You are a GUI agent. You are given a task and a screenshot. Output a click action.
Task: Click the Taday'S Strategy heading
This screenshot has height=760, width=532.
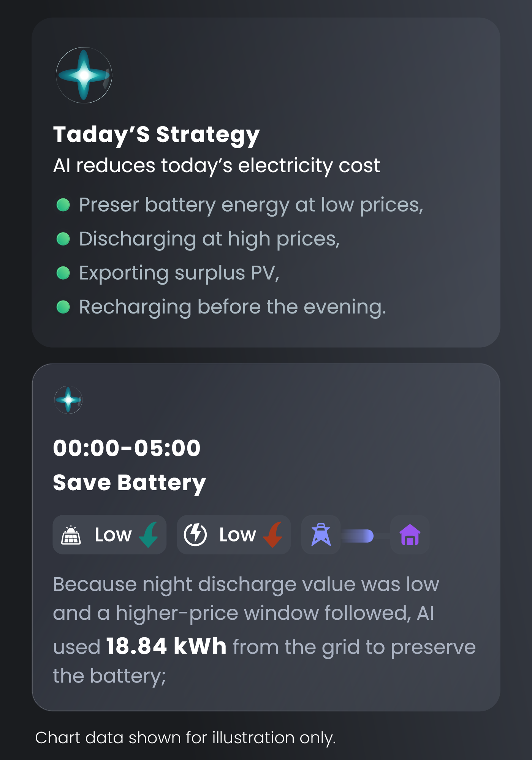coord(157,135)
